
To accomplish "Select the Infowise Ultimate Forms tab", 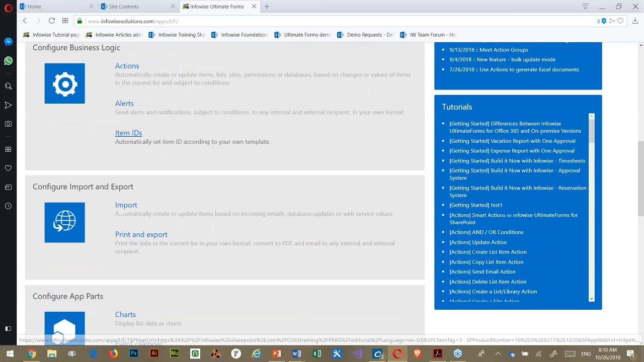I will (x=219, y=7).
